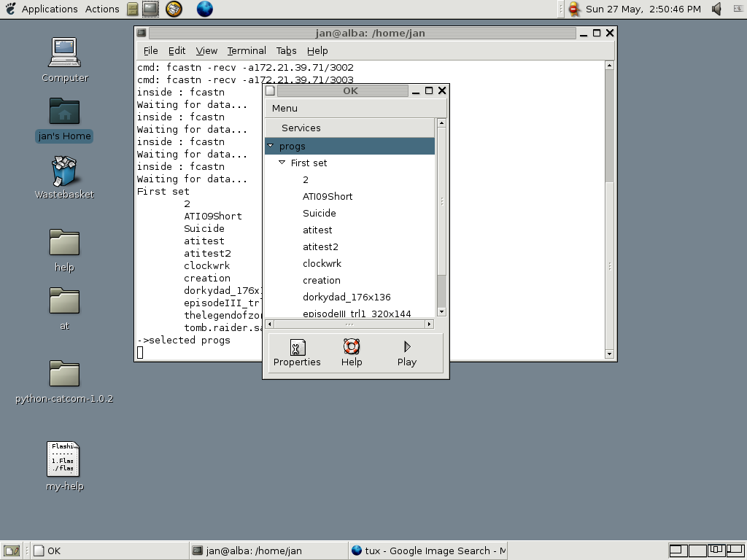Launch the terminal from the top panel

pos(150,9)
